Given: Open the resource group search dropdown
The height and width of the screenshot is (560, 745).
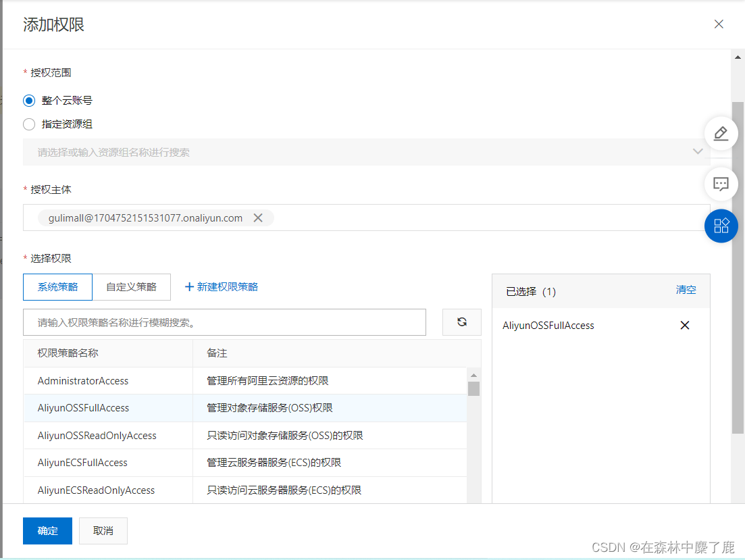Looking at the screenshot, I should (366, 152).
